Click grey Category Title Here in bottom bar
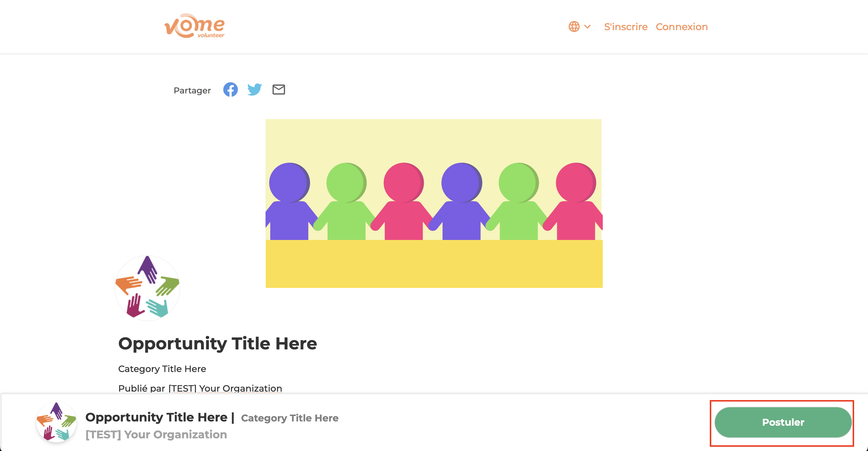This screenshot has height=451, width=868. [289, 418]
